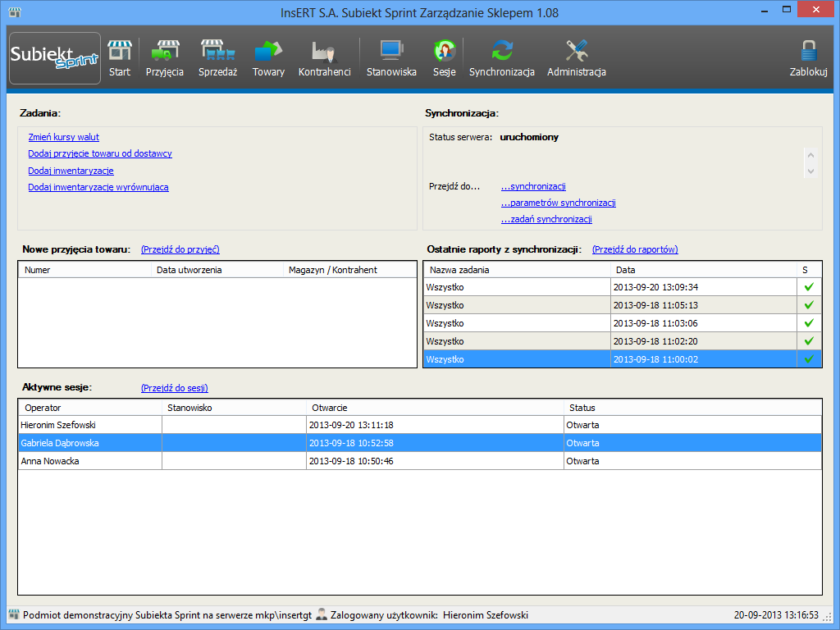Lock the app with Zablokuj

coord(808,58)
